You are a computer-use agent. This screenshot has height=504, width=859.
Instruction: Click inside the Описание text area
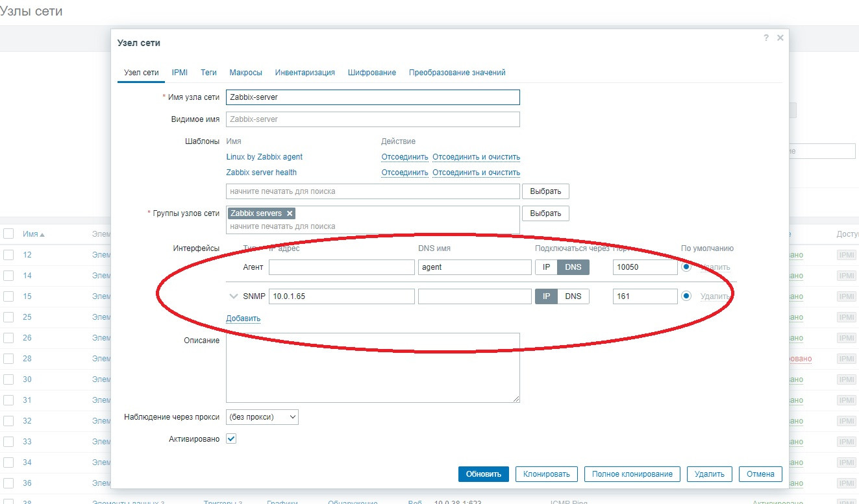click(373, 368)
